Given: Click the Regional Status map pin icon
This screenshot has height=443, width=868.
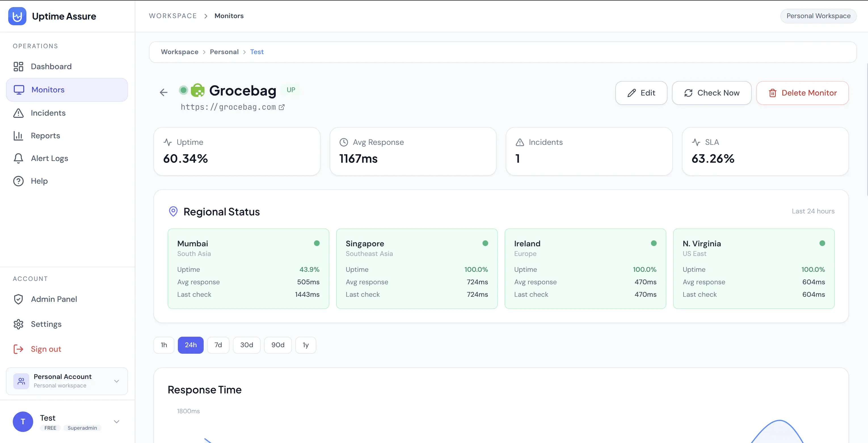Looking at the screenshot, I should (x=173, y=211).
